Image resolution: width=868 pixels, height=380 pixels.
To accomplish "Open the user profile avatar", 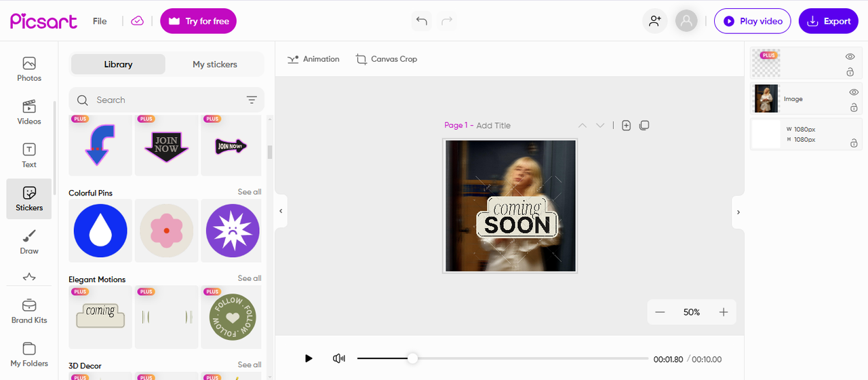I will click(686, 21).
